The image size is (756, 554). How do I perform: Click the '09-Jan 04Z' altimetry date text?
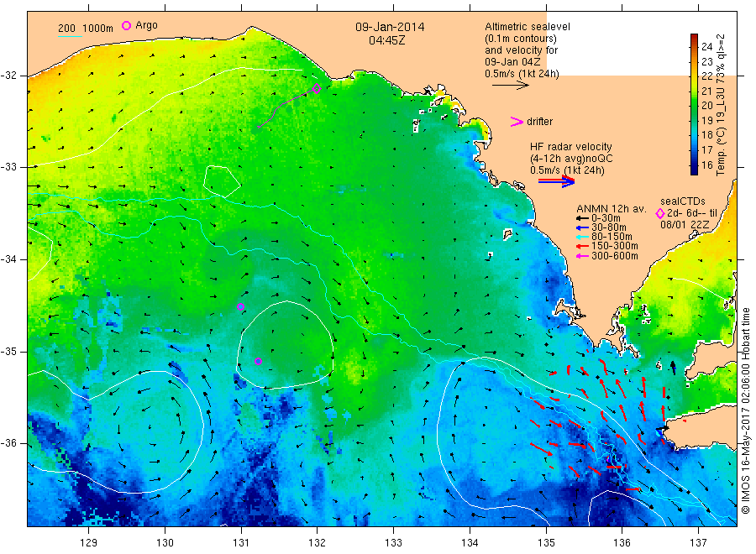[512, 61]
